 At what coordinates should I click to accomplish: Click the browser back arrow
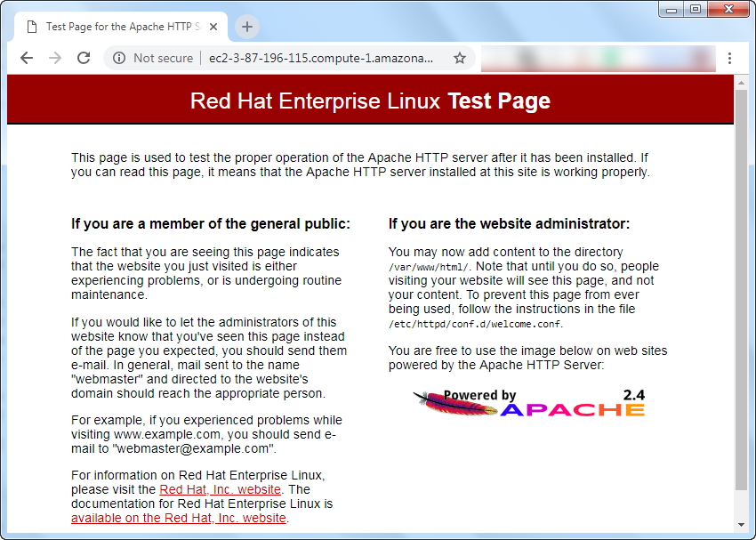pyautogui.click(x=27, y=58)
